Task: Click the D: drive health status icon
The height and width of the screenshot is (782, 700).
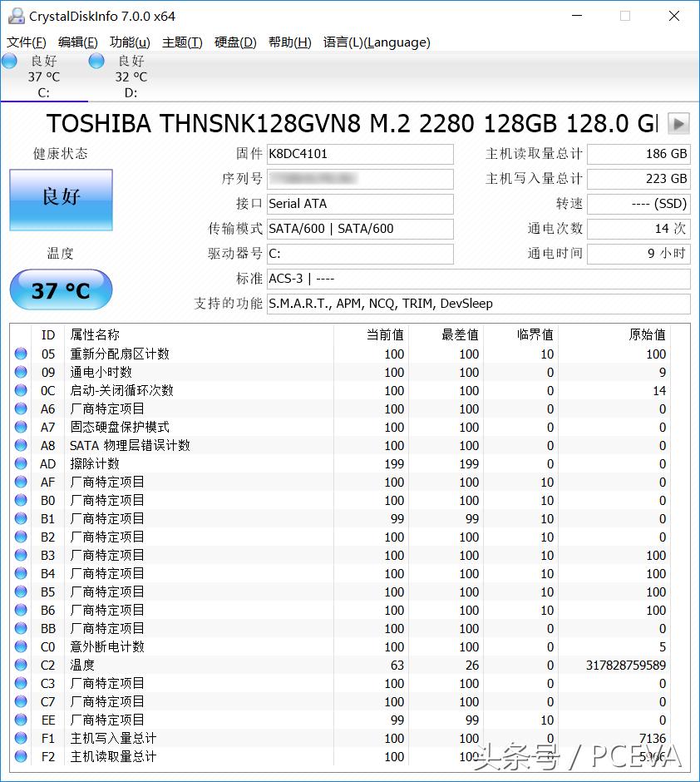Action: tap(94, 61)
